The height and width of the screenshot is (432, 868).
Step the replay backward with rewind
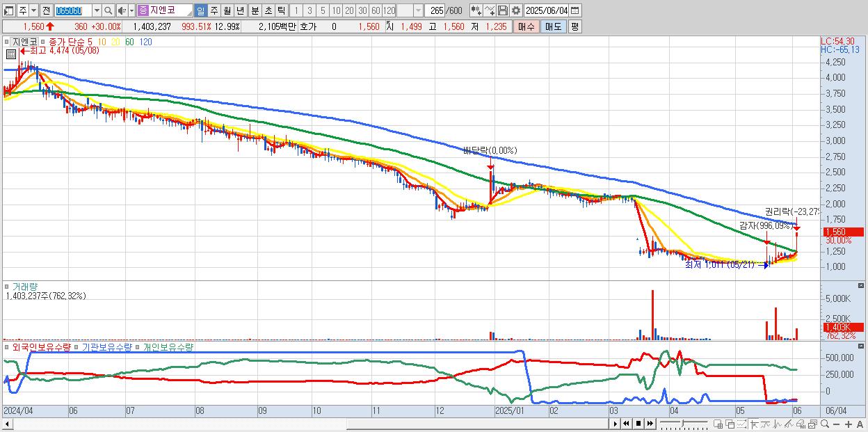click(626, 424)
